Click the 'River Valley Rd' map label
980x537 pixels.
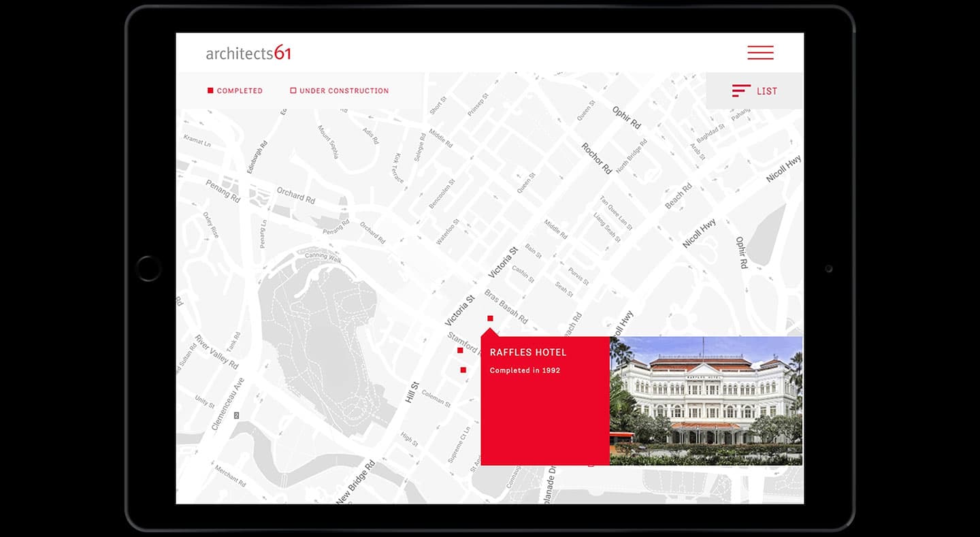[216, 352]
